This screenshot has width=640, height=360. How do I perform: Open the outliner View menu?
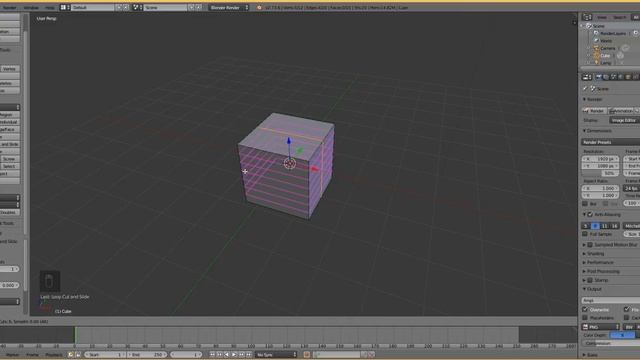[x=602, y=17]
